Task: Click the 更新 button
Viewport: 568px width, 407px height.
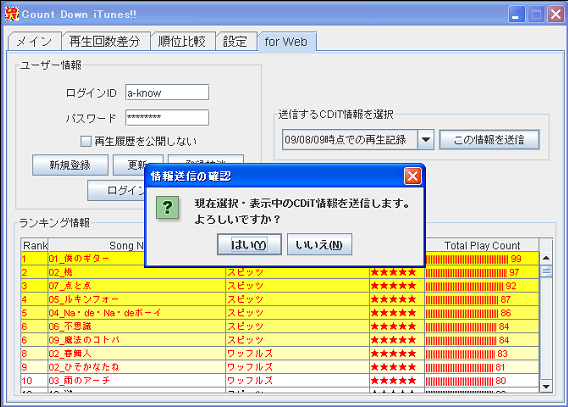Action: (138, 165)
